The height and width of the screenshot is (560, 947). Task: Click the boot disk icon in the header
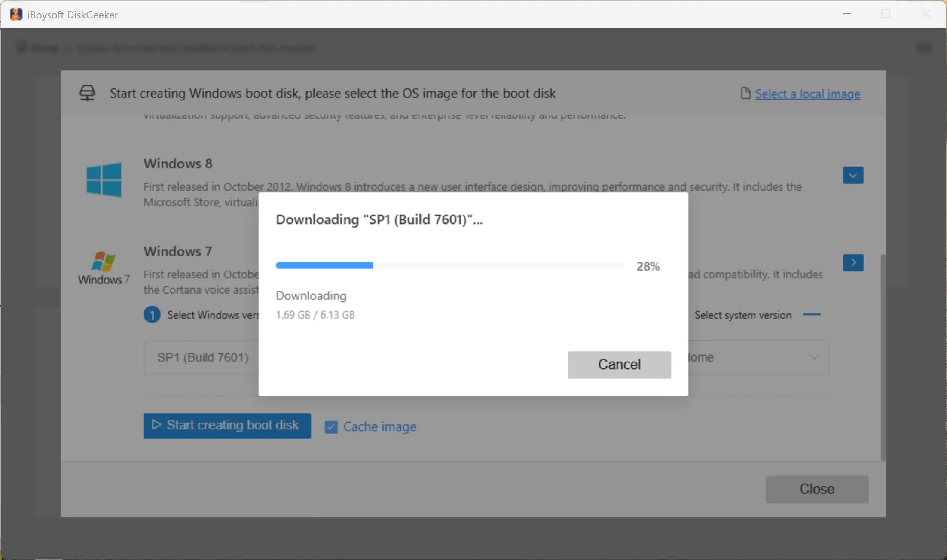[x=87, y=93]
